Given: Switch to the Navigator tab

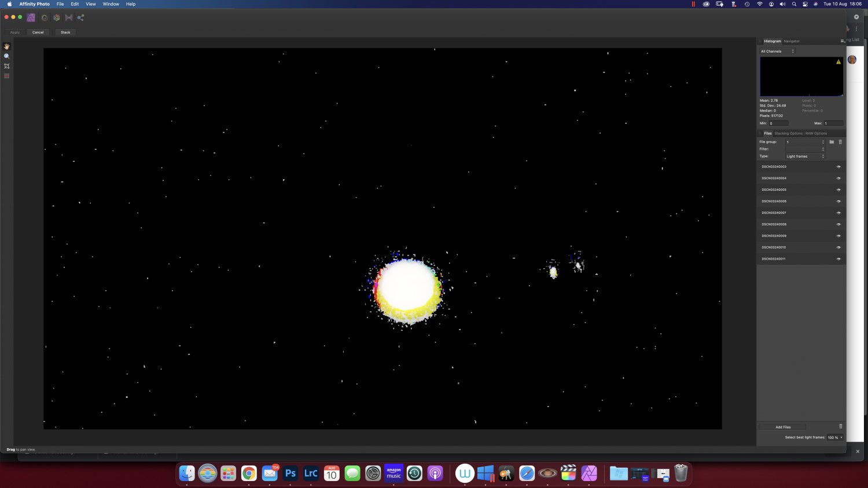Looking at the screenshot, I should click(x=790, y=41).
